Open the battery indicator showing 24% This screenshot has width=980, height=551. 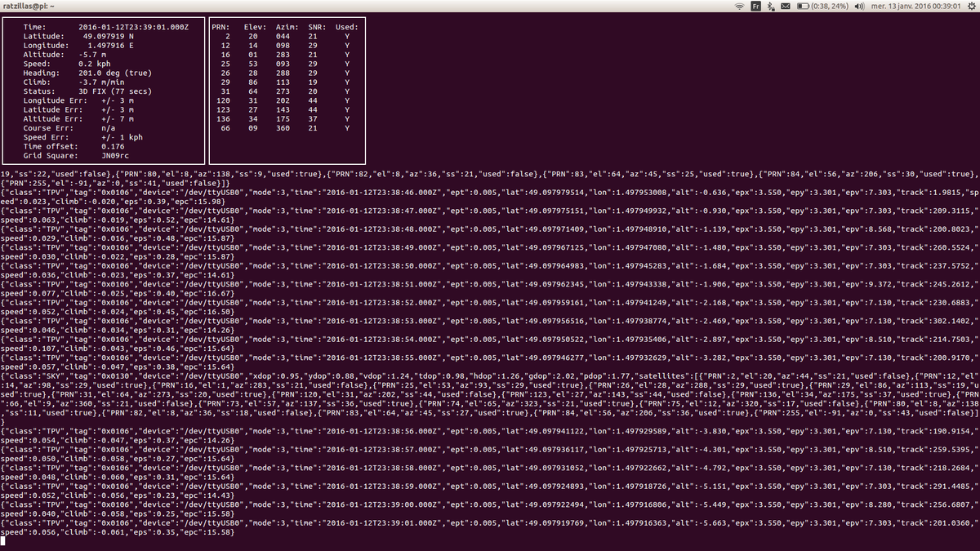pos(822,6)
